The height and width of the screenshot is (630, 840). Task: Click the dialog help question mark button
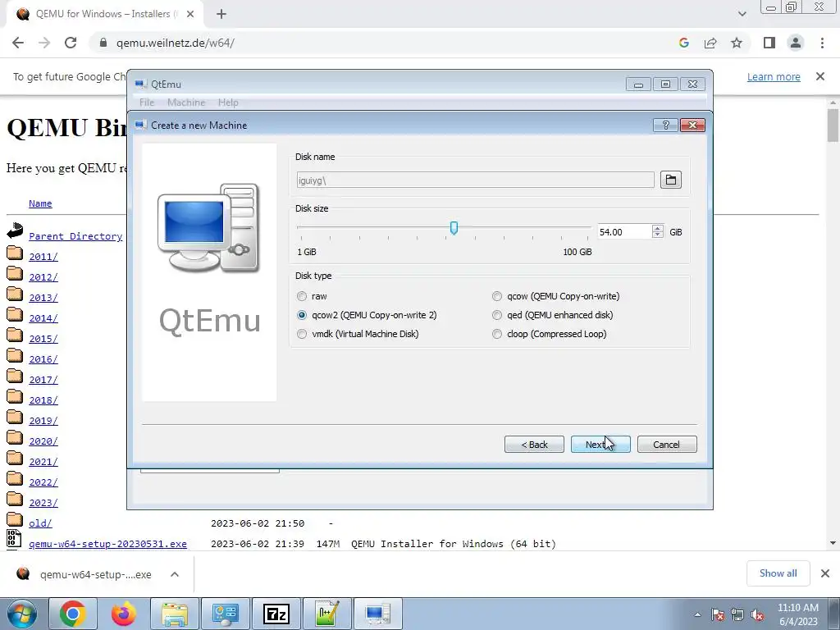(x=665, y=125)
